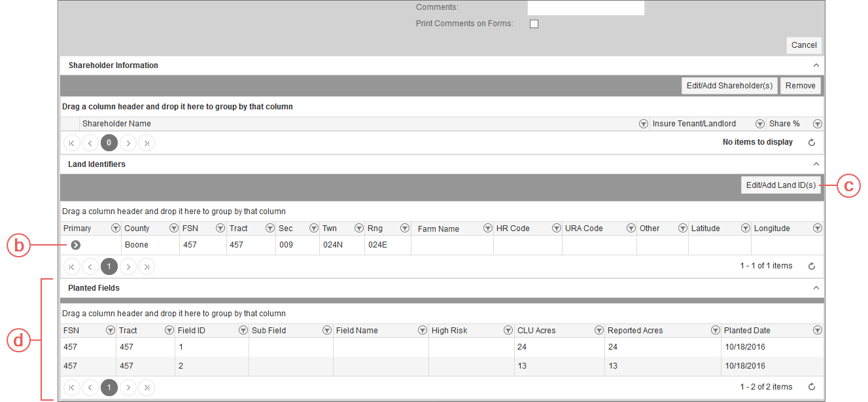Open filter for Latitude column
The height and width of the screenshot is (402, 868).
point(745,228)
